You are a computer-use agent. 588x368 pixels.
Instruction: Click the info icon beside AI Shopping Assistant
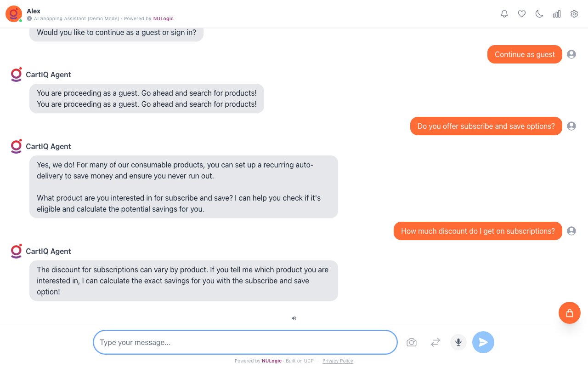(29, 19)
